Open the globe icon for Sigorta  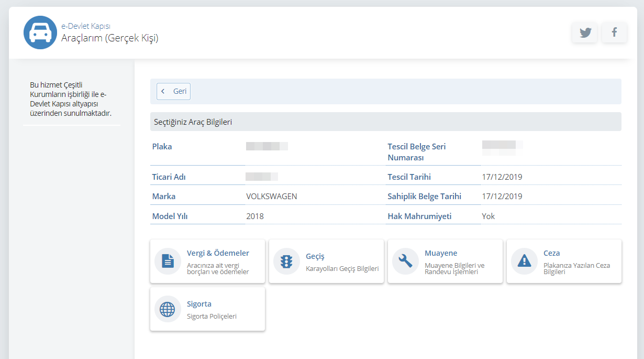[x=168, y=309]
